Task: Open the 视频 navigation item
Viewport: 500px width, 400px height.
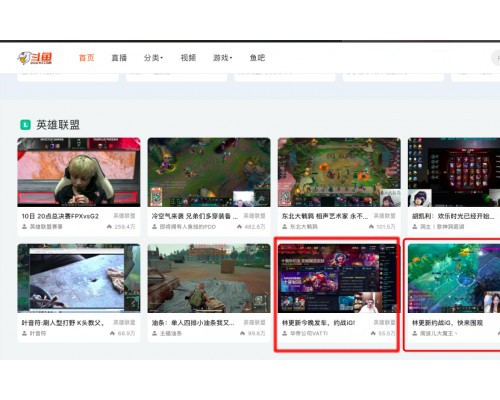Action: (188, 58)
